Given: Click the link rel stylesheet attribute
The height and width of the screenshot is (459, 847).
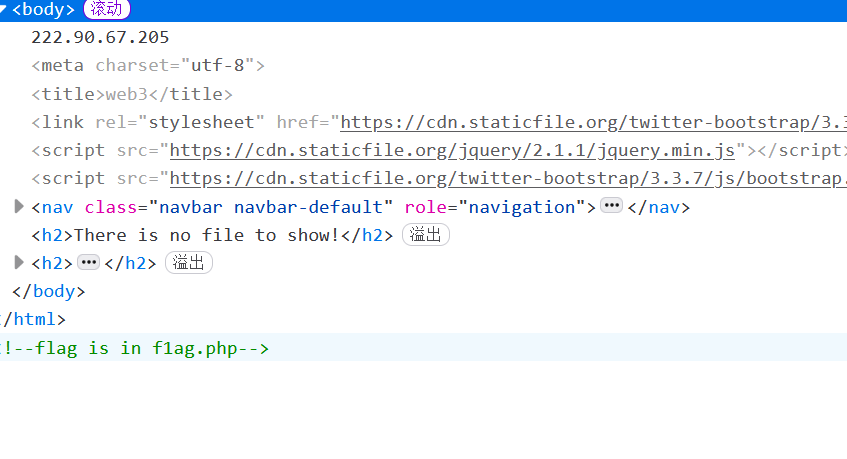Looking at the screenshot, I should click(x=180, y=122).
